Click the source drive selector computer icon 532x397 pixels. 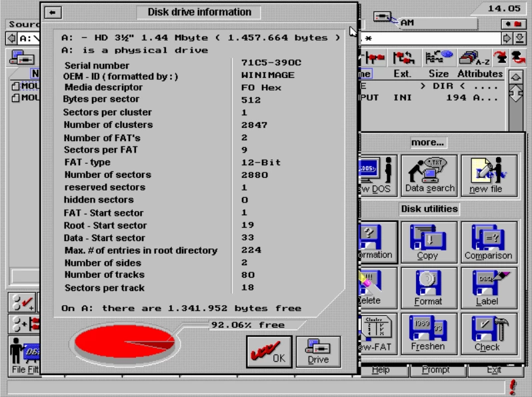point(23,58)
